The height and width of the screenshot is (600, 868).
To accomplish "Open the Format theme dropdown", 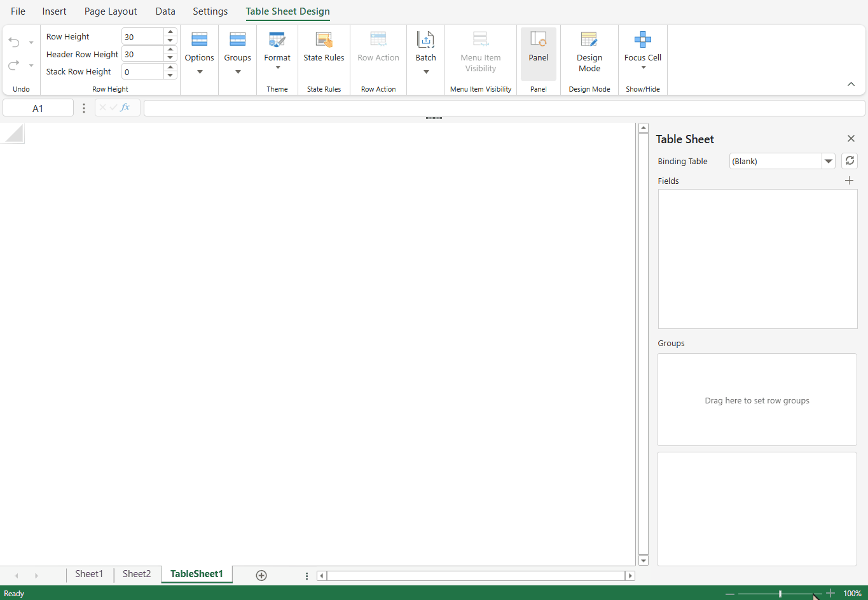I will coord(277,50).
